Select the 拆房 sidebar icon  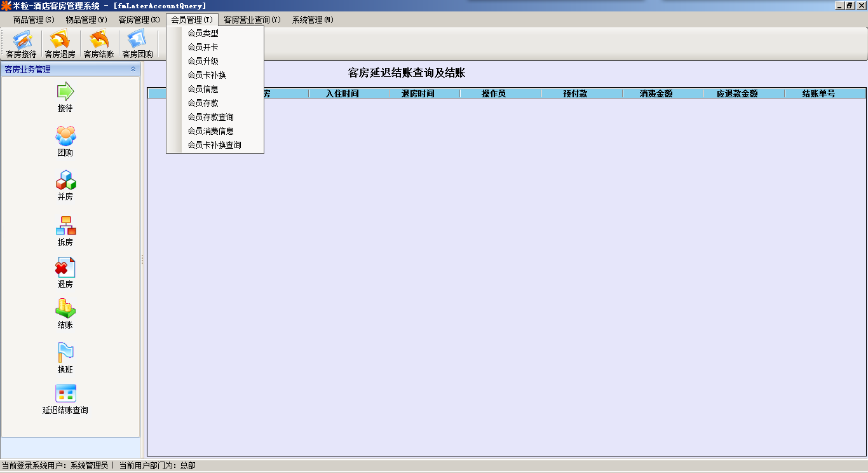pos(65,226)
